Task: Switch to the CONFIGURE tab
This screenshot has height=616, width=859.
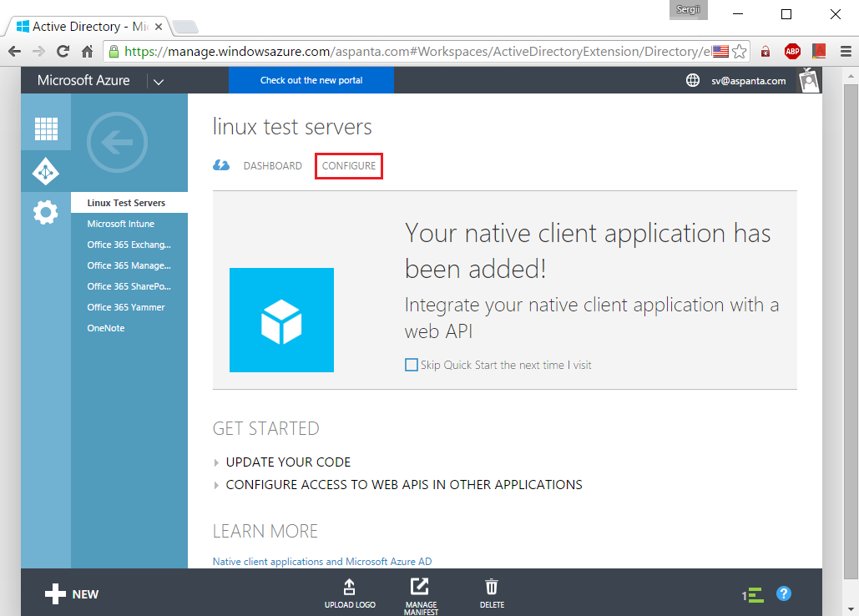Action: click(x=348, y=165)
